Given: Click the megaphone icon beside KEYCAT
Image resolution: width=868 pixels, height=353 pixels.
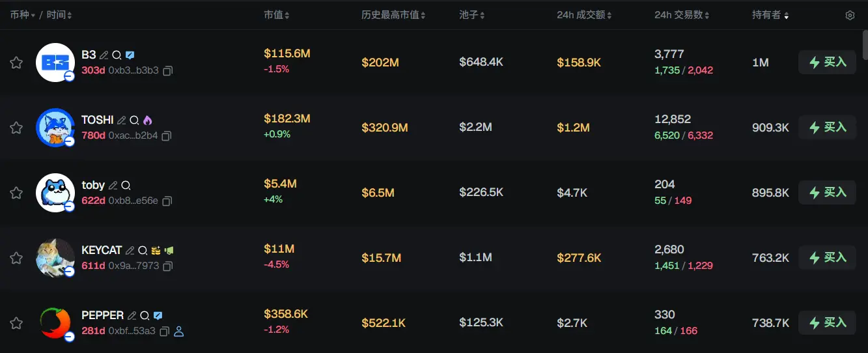Looking at the screenshot, I should pos(169,251).
